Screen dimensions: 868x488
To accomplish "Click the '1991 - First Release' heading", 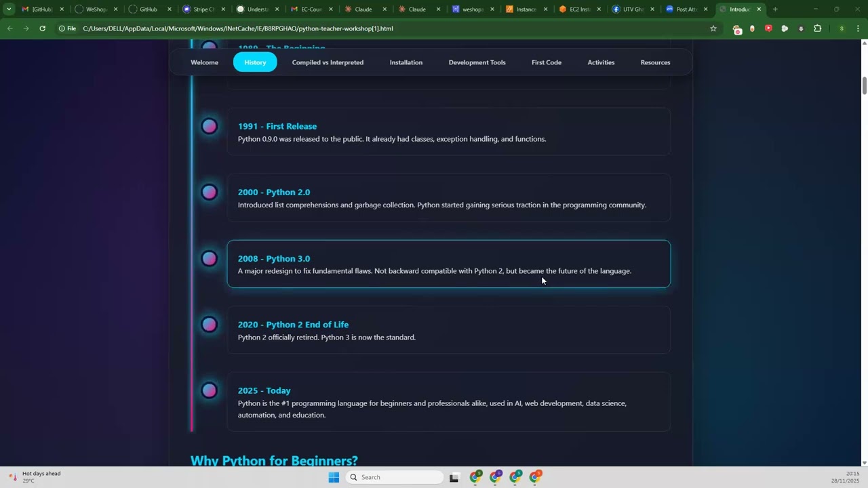I will (x=277, y=126).
